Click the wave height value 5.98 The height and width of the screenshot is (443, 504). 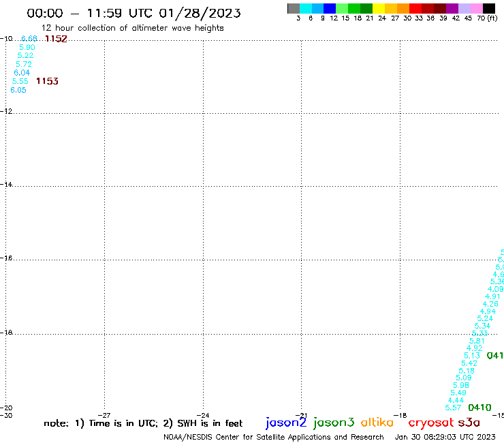tap(461, 386)
